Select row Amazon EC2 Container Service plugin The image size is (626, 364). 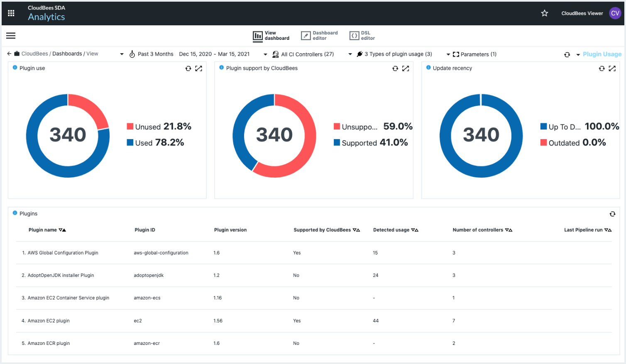point(314,298)
